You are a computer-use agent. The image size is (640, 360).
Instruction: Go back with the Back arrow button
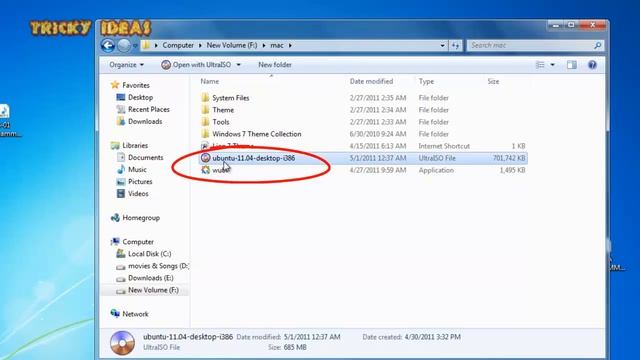108,45
